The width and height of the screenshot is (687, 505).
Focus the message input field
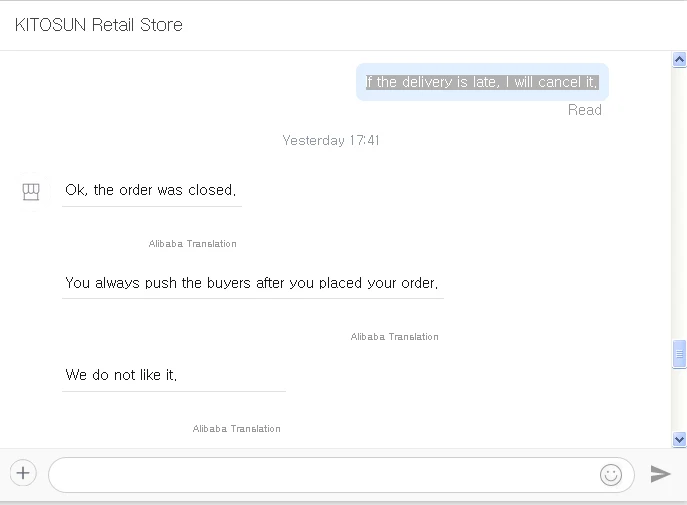(x=320, y=474)
